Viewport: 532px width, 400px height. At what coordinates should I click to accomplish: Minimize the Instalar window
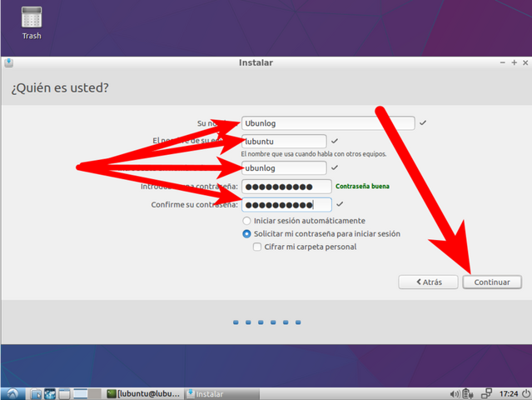point(503,62)
